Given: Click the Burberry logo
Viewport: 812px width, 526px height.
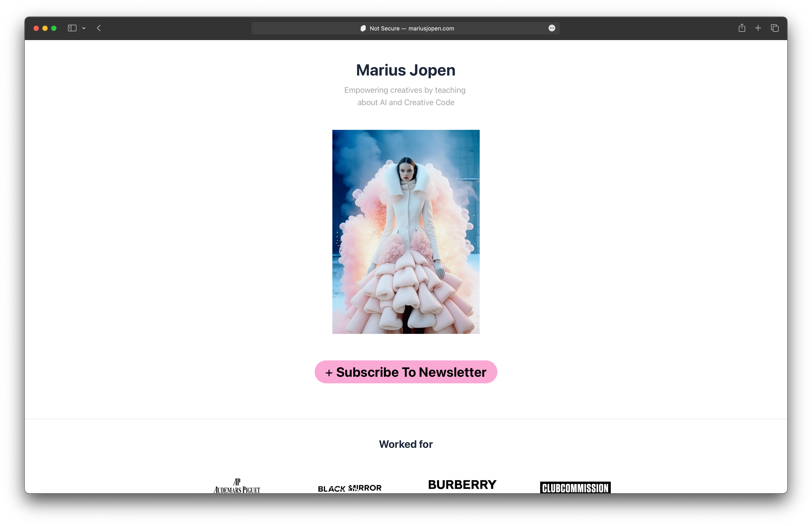Looking at the screenshot, I should click(462, 485).
